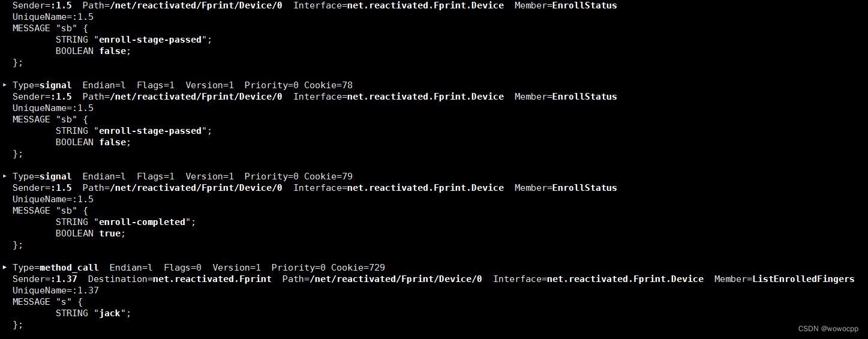Toggle the arrow beside the method_call entry

tap(5, 268)
